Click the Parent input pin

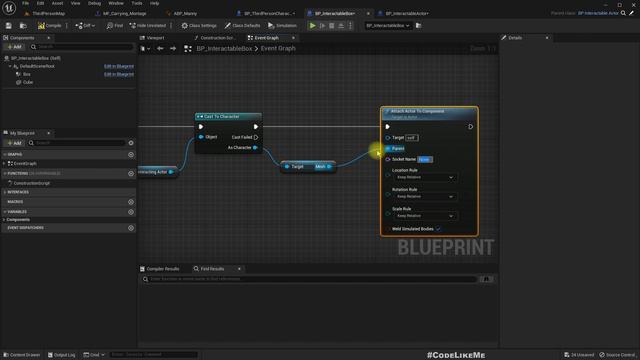[388, 149]
